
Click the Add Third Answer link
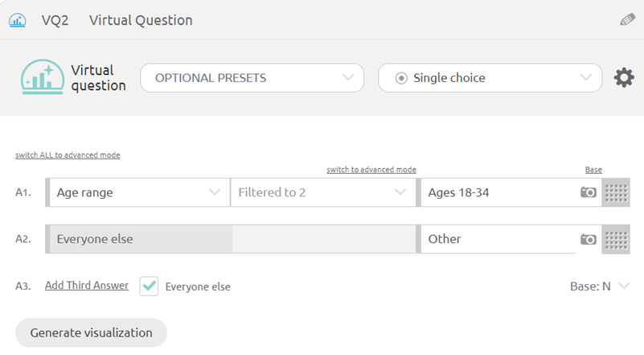87,286
